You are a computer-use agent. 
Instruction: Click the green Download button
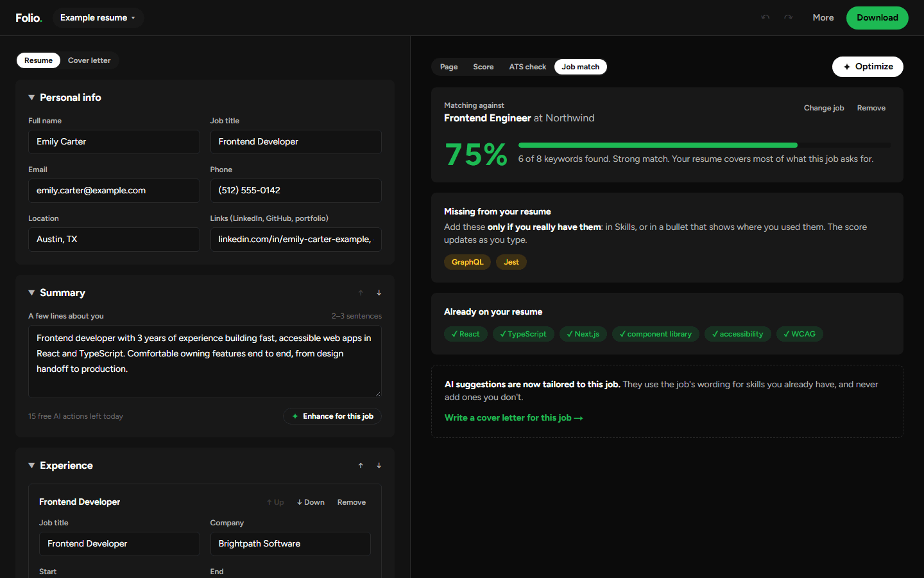tap(877, 18)
